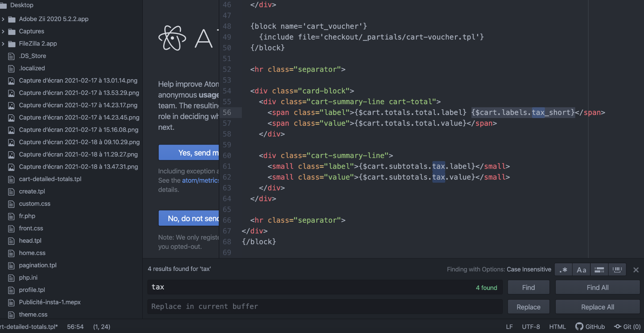Select the Desktop root folder

[x=21, y=5]
